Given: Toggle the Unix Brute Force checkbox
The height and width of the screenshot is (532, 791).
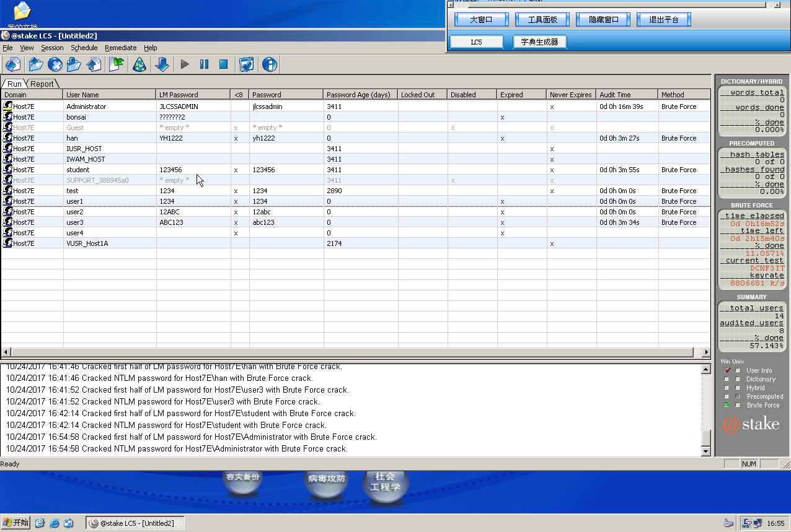Looking at the screenshot, I should 738,405.
